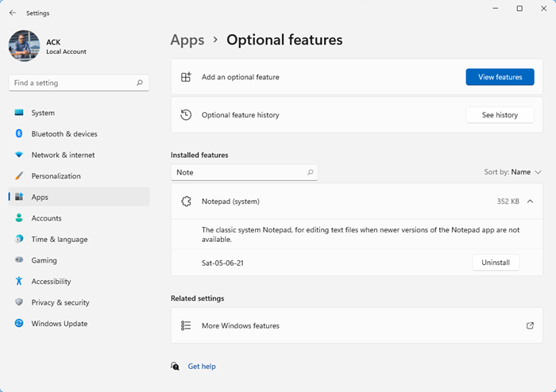
Task: Collapse the Notepad (system) entry
Action: [x=530, y=201]
